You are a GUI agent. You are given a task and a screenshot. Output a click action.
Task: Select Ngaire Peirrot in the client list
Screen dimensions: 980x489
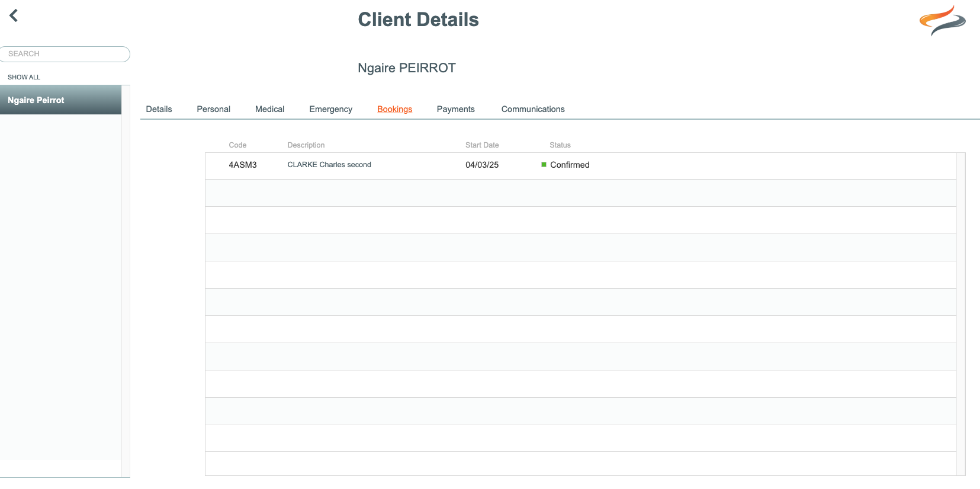pyautogui.click(x=60, y=100)
